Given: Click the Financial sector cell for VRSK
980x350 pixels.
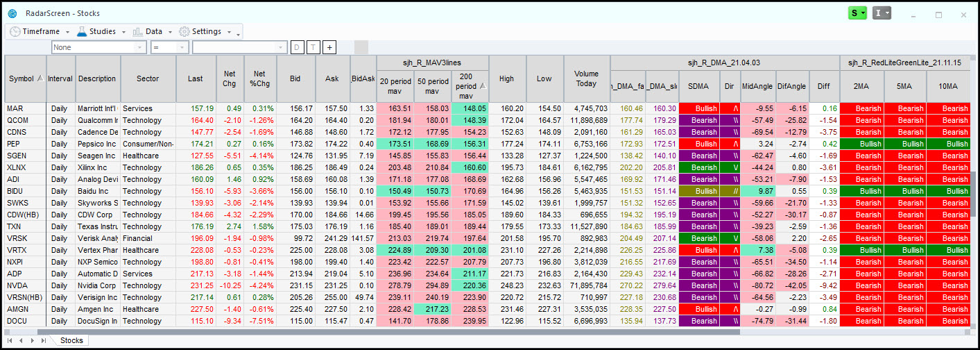Looking at the screenshot, I should [x=148, y=238].
